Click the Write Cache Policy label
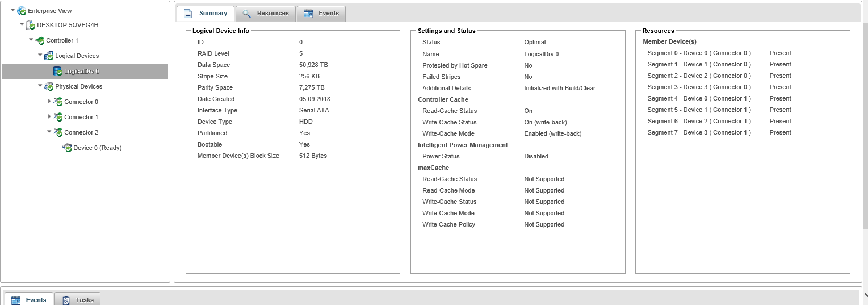Image resolution: width=868 pixels, height=305 pixels. pyautogui.click(x=448, y=224)
